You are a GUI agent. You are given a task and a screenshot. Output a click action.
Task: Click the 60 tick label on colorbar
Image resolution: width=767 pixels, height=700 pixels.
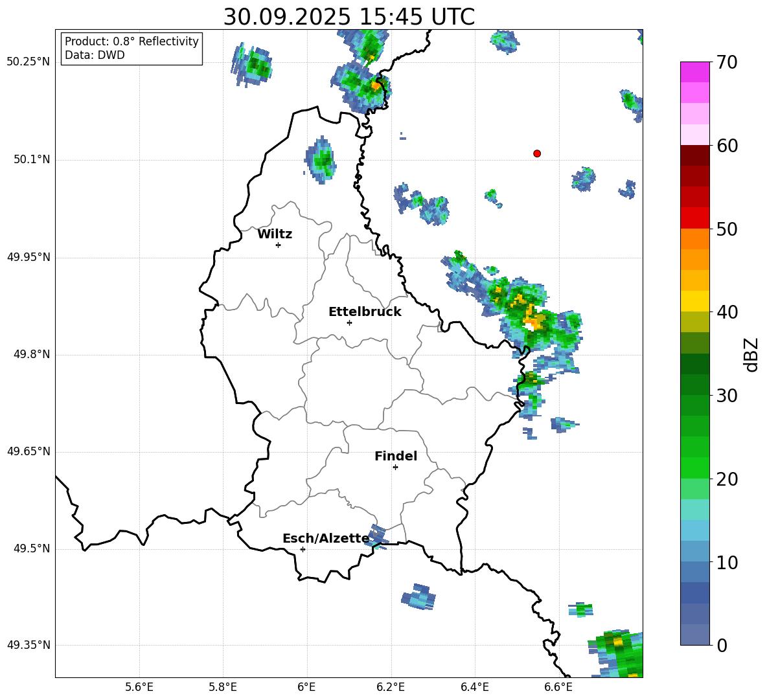click(727, 146)
